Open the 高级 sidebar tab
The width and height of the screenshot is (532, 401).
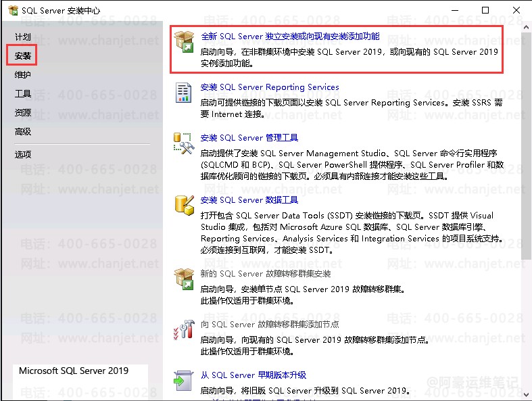[x=23, y=131]
